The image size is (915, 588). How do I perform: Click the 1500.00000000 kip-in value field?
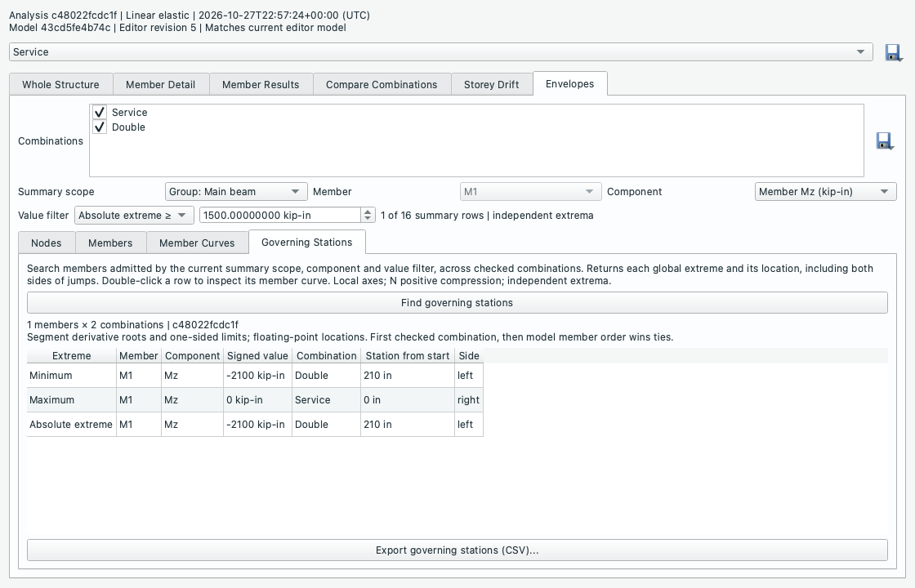tap(281, 216)
